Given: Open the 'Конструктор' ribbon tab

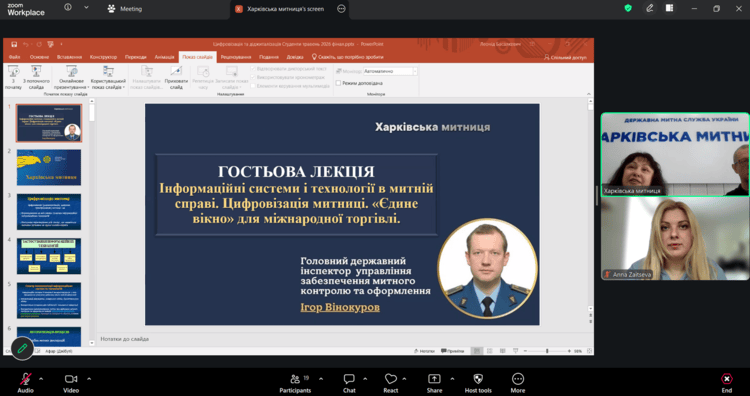Looking at the screenshot, I should [x=103, y=57].
